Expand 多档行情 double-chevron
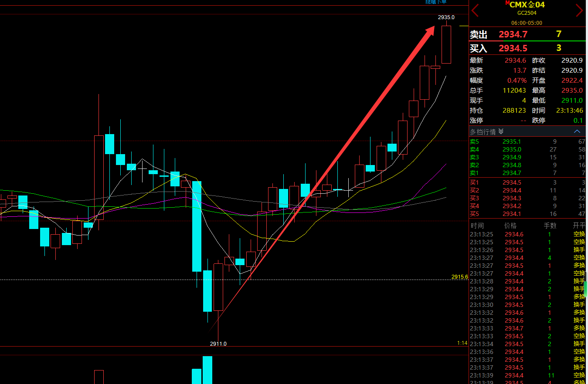This screenshot has width=588, height=384. 501,131
